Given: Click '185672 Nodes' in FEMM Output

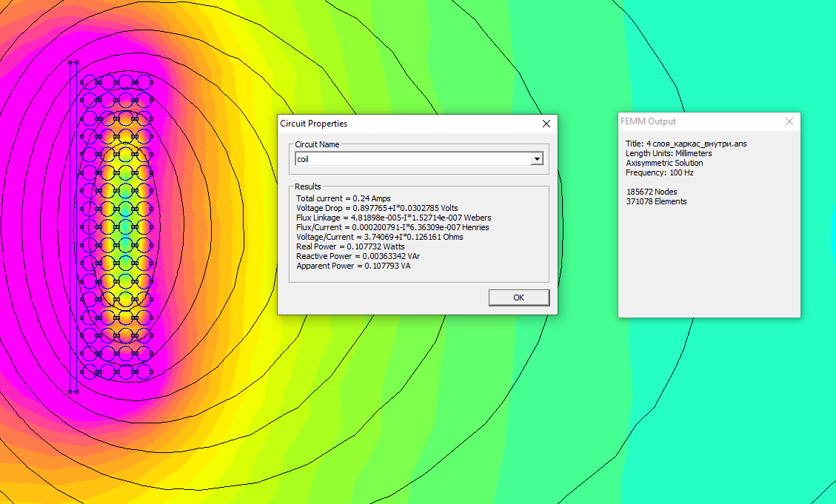Looking at the screenshot, I should click(x=652, y=191).
